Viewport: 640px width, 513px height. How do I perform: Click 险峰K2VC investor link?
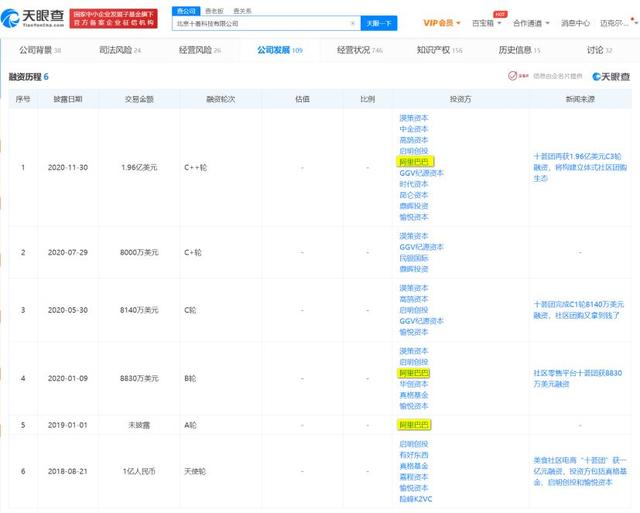click(x=416, y=499)
